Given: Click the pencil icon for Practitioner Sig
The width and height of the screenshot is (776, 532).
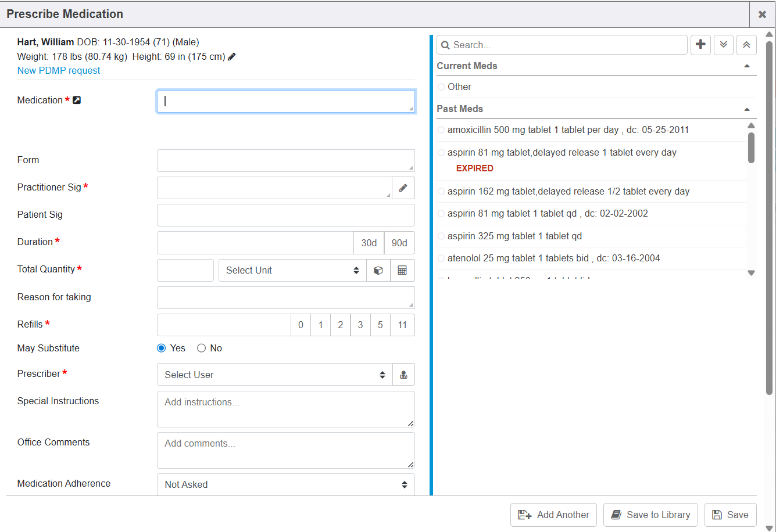Looking at the screenshot, I should pos(403,188).
